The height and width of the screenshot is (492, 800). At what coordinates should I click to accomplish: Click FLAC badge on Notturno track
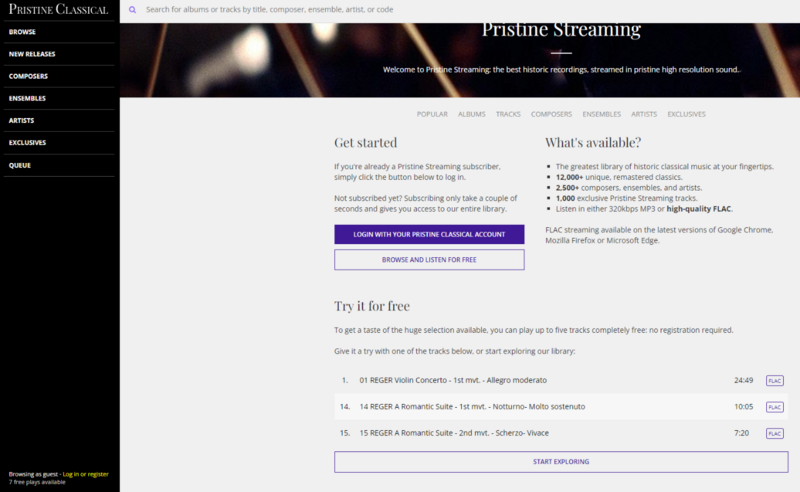[774, 407]
